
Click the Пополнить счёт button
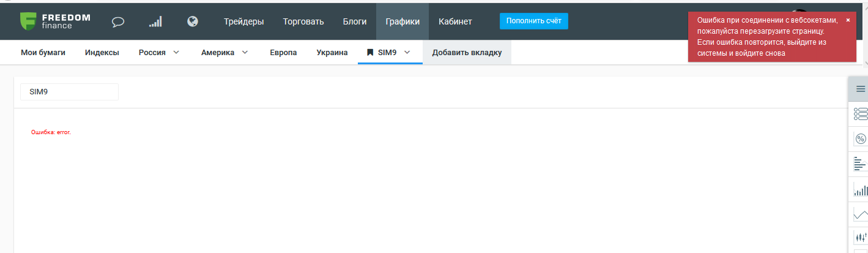pos(533,21)
